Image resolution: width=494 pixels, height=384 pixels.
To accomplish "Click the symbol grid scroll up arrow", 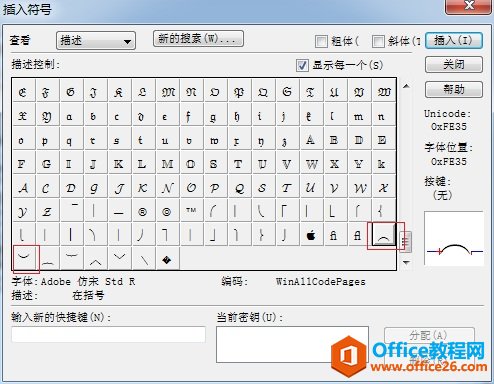I will (x=406, y=86).
